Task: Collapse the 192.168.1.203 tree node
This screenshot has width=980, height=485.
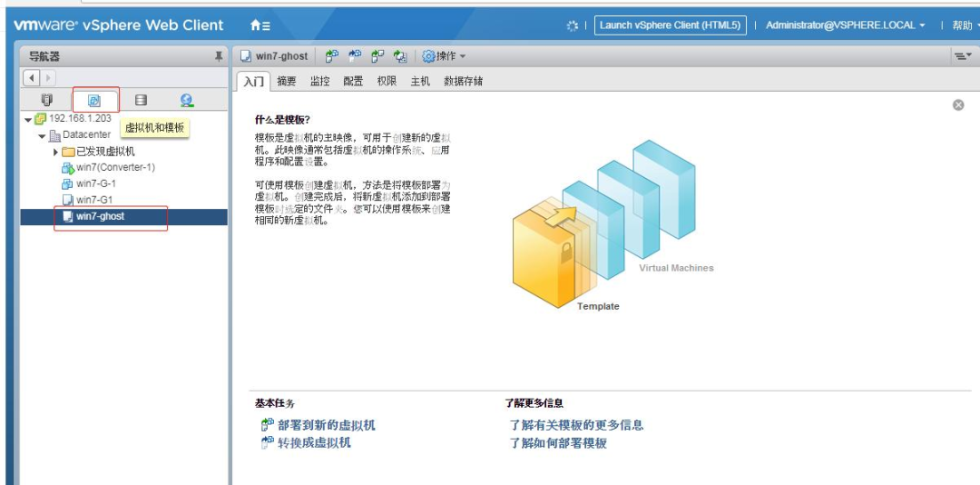Action: 28,119
